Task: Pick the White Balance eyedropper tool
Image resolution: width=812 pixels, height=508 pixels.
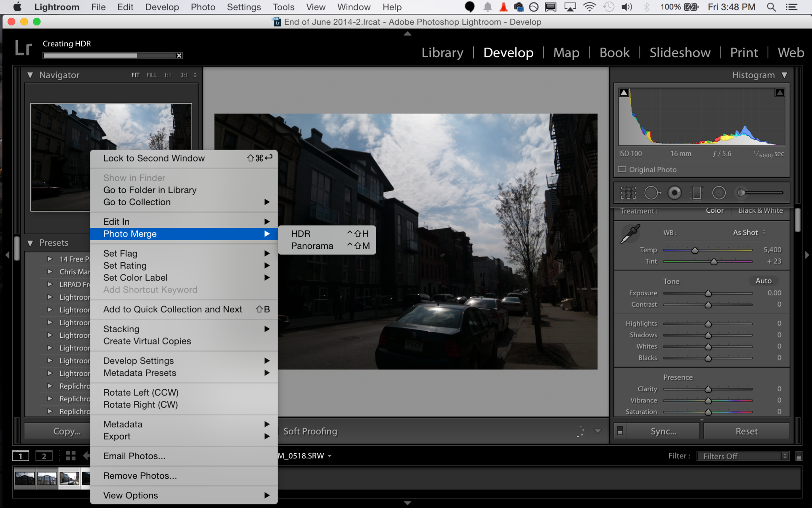Action: click(x=630, y=234)
